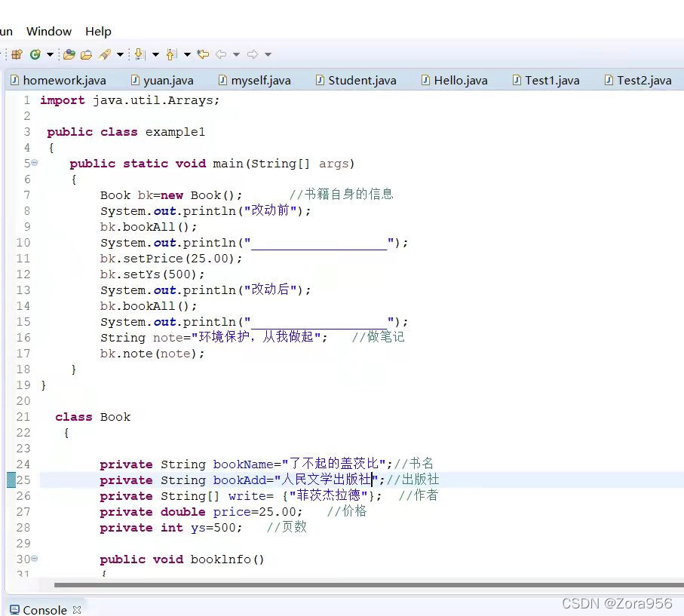684x616 pixels.
Task: Open the Window menu
Action: pos(49,32)
